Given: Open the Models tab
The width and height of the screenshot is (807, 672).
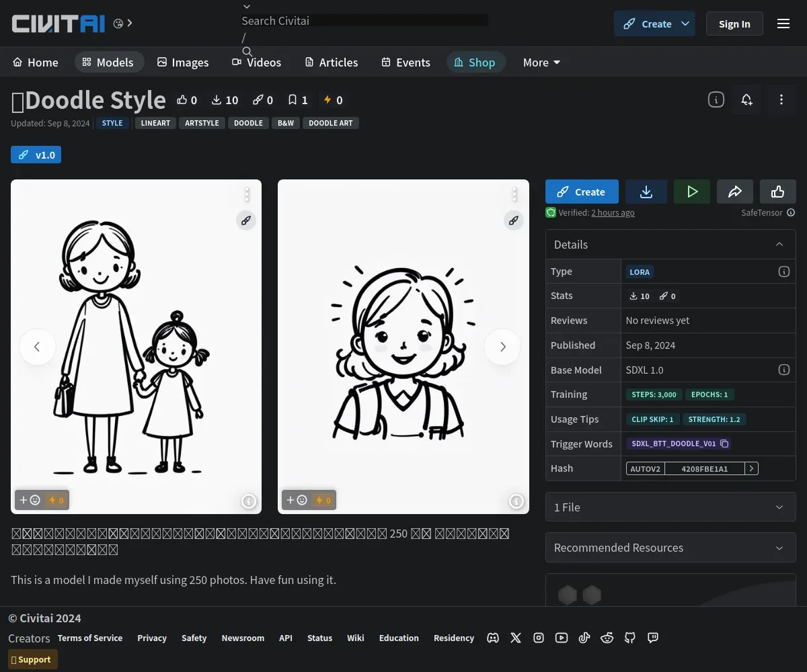Looking at the screenshot, I should point(109,62).
